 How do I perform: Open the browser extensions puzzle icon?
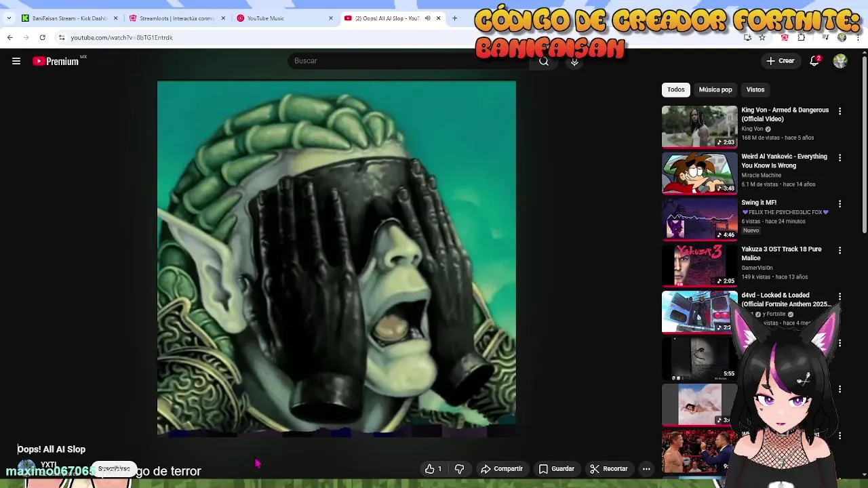[802, 37]
